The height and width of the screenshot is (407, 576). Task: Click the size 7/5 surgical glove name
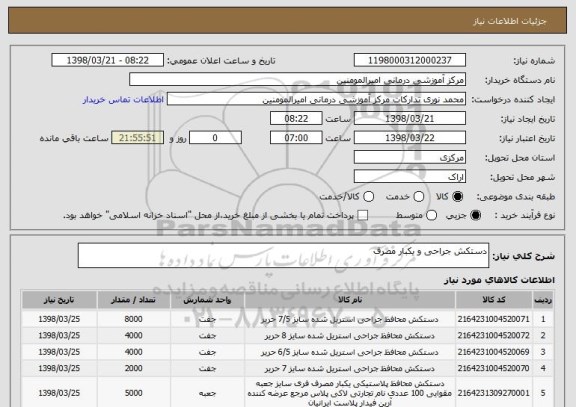click(350, 319)
